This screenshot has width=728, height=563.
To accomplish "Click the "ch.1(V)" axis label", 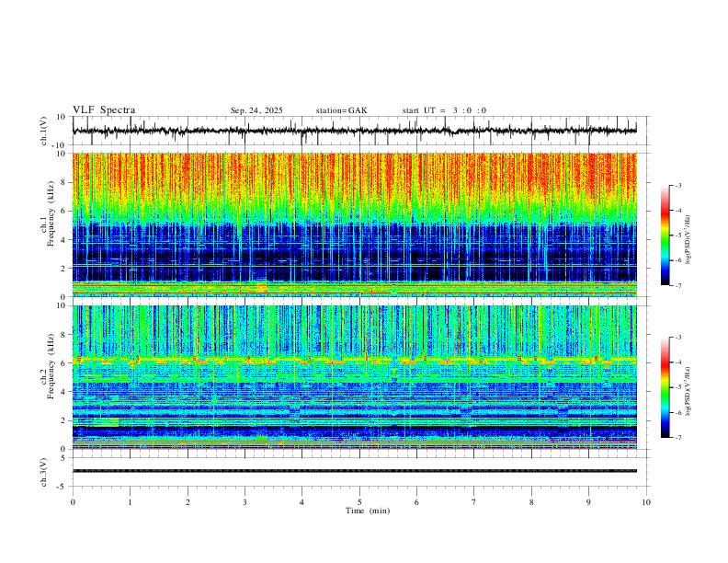I will pyautogui.click(x=44, y=131).
